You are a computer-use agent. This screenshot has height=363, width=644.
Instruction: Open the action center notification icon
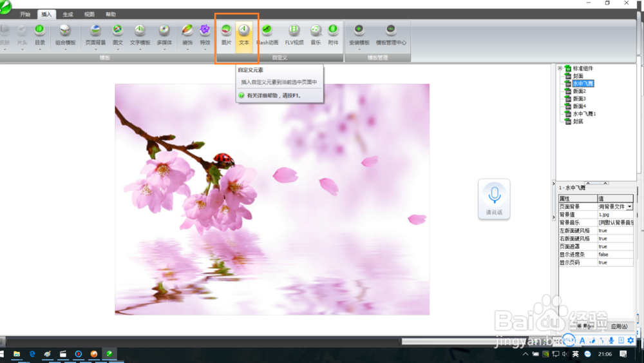click(x=623, y=354)
